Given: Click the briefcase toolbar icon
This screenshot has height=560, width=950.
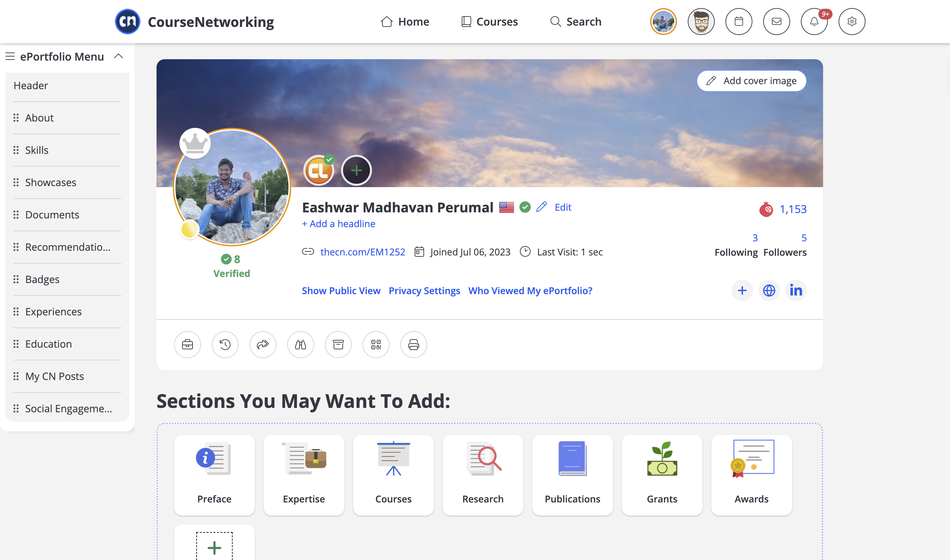Looking at the screenshot, I should 187,345.
